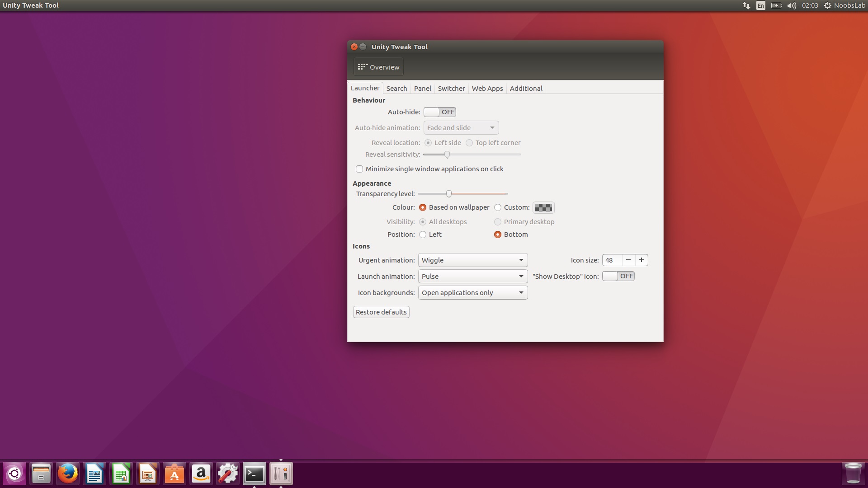Open the Trash icon in launcher
The image size is (868, 488).
pyautogui.click(x=853, y=474)
